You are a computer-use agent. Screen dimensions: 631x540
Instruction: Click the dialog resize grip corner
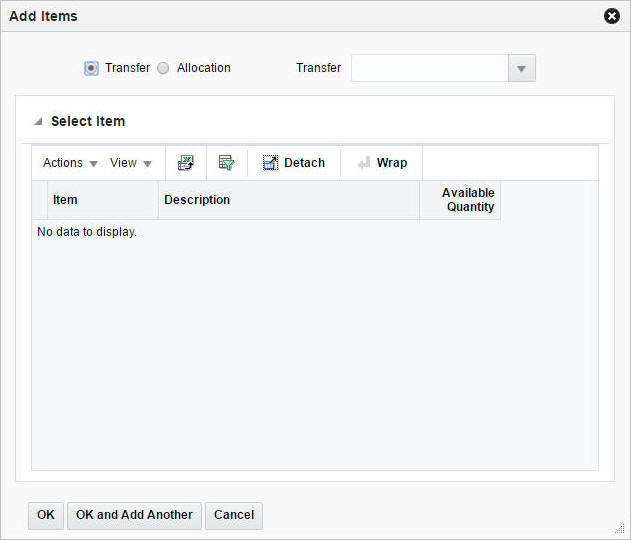620,529
